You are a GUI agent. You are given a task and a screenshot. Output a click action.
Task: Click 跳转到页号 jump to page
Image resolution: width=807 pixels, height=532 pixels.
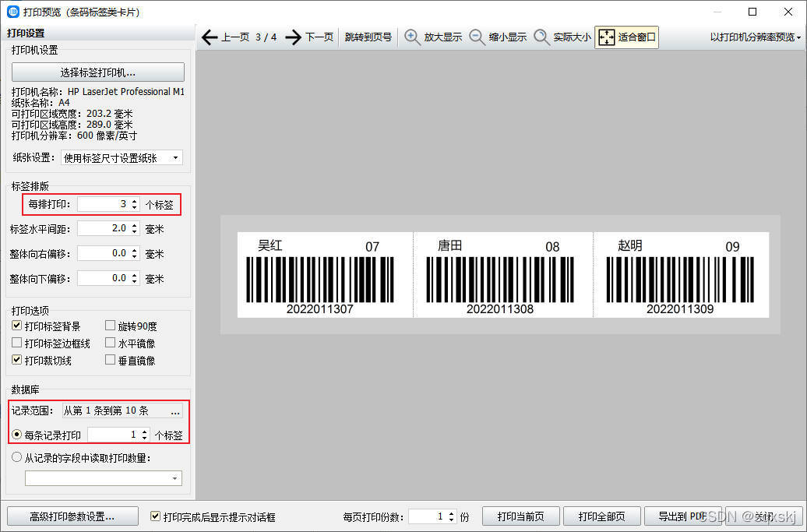368,37
